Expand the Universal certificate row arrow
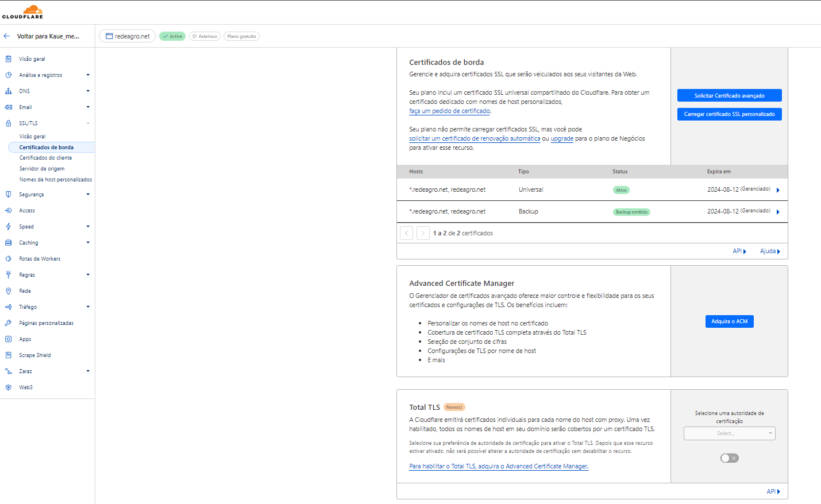821x504 pixels. 778,190
